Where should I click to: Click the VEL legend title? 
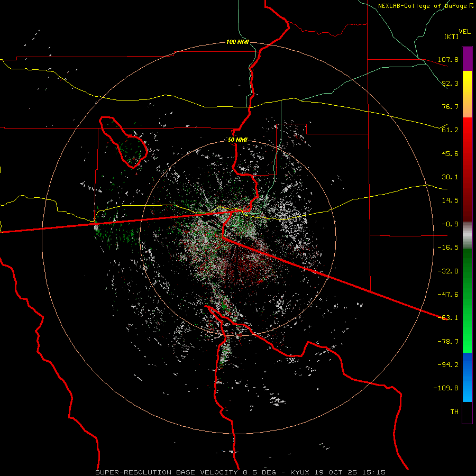464,32
